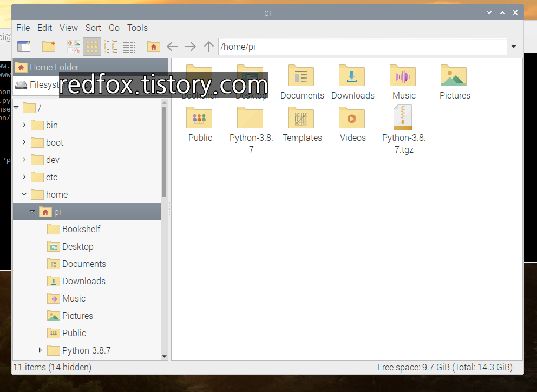The image size is (537, 392).
Task: Navigate forward with right arrow
Action: pos(191,46)
